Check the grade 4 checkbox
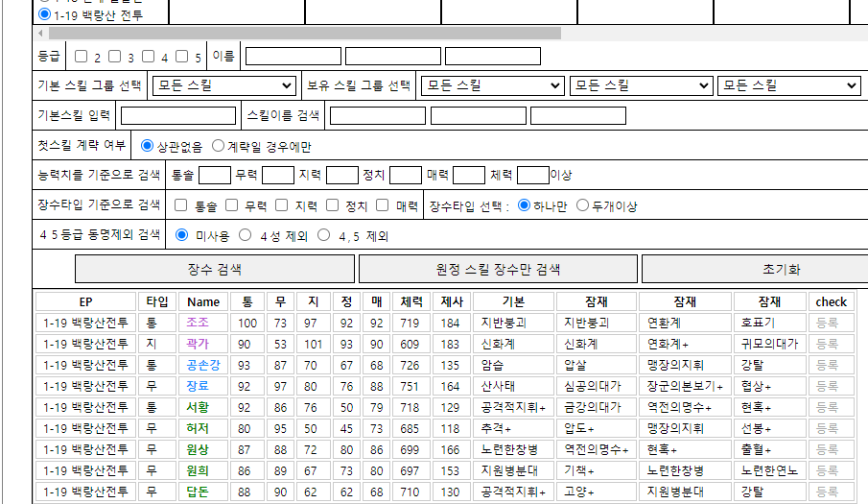 149,56
